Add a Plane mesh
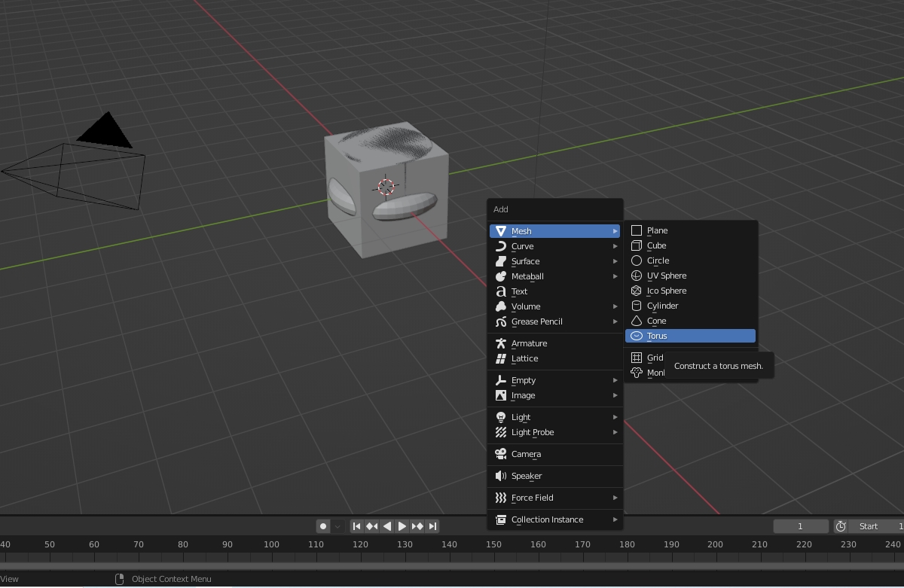 pyautogui.click(x=690, y=230)
